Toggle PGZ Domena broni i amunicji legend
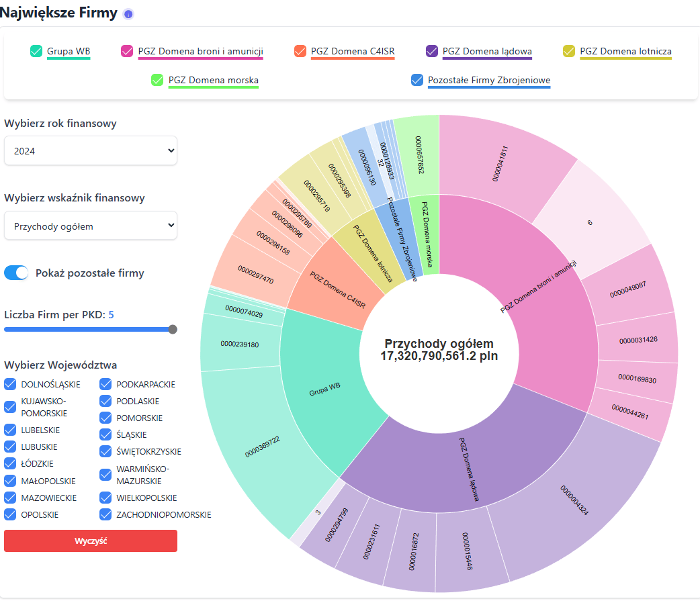 [128, 51]
